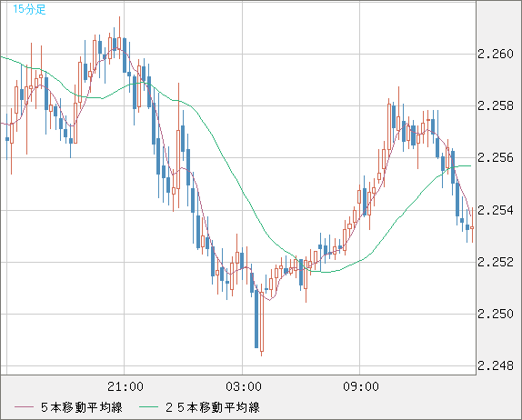Click the 2.256 price axis label
The width and height of the screenshot is (522, 420).
[496, 158]
